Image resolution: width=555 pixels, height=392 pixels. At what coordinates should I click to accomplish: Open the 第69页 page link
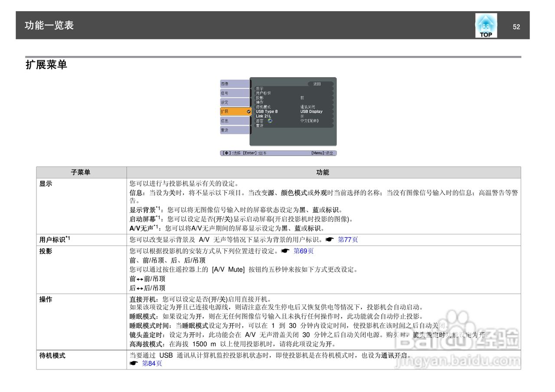(304, 251)
